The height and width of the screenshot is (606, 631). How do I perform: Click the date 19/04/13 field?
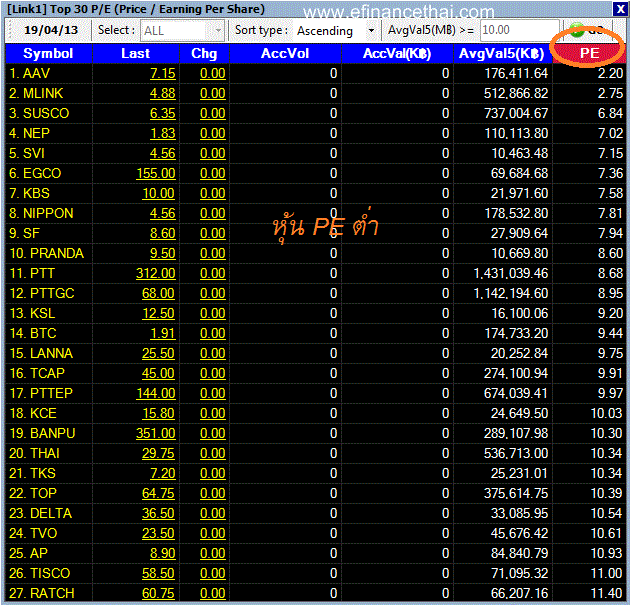tap(51, 30)
